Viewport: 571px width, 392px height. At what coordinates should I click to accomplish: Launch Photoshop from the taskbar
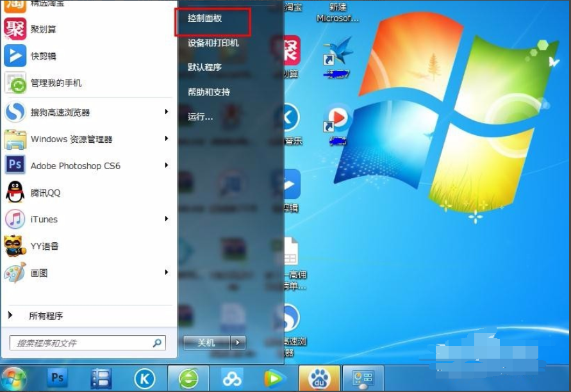coord(57,377)
